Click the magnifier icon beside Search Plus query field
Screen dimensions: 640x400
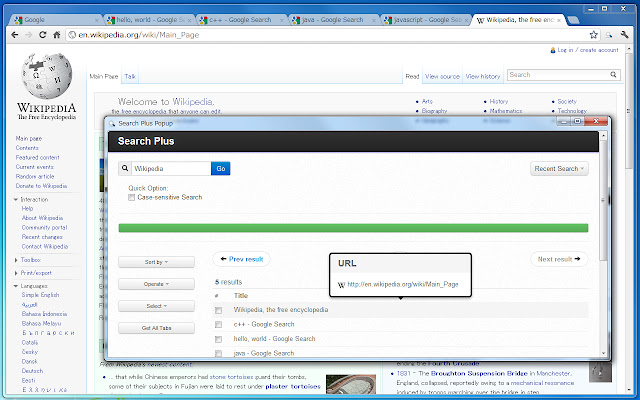click(125, 168)
